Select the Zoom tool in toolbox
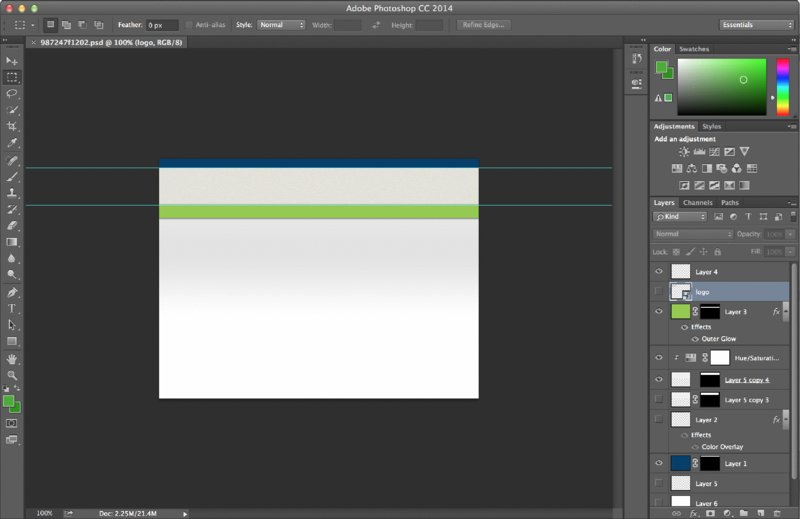This screenshot has height=519, width=800. (12, 375)
